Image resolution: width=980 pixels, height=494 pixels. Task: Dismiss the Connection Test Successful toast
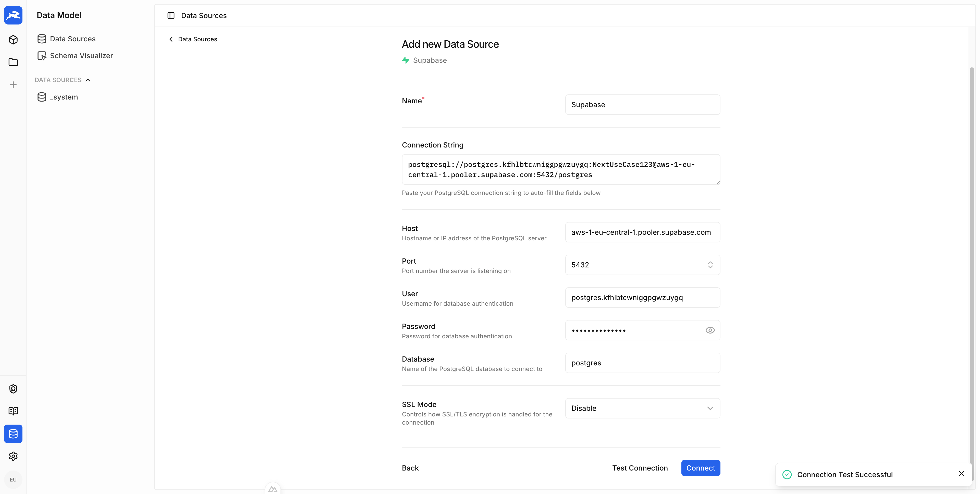click(x=961, y=474)
